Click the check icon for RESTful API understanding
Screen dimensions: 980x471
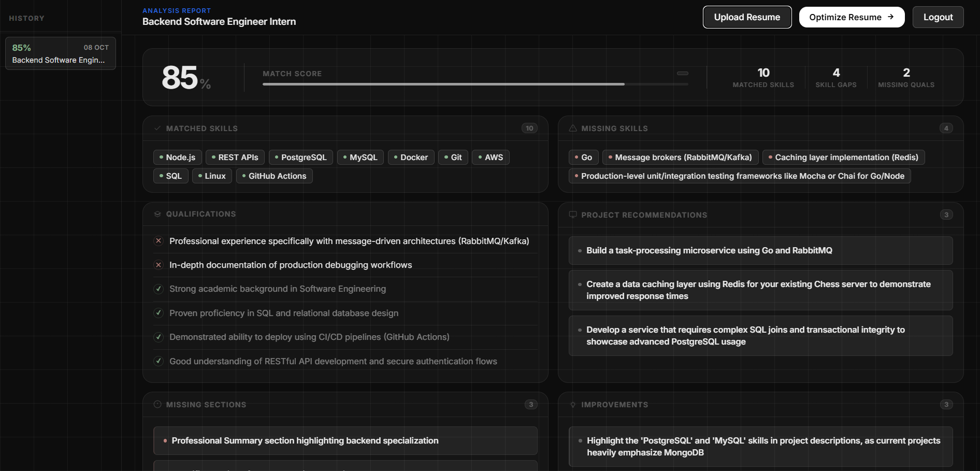pos(158,361)
